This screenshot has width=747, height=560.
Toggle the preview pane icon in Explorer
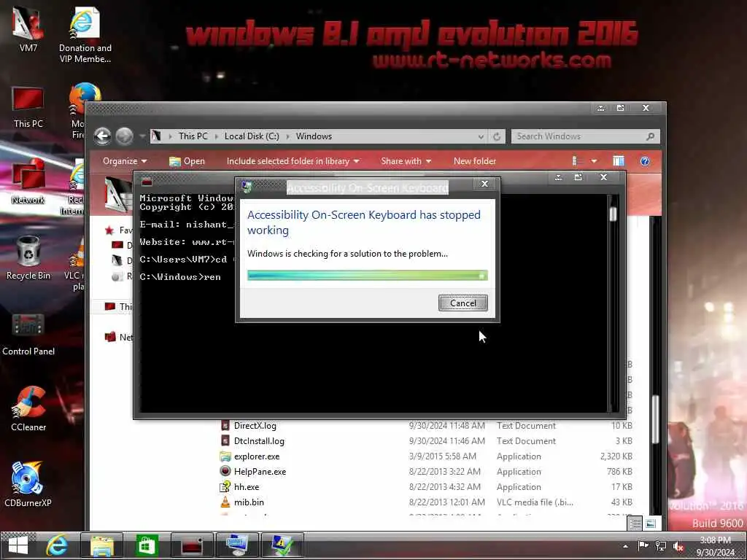point(619,161)
